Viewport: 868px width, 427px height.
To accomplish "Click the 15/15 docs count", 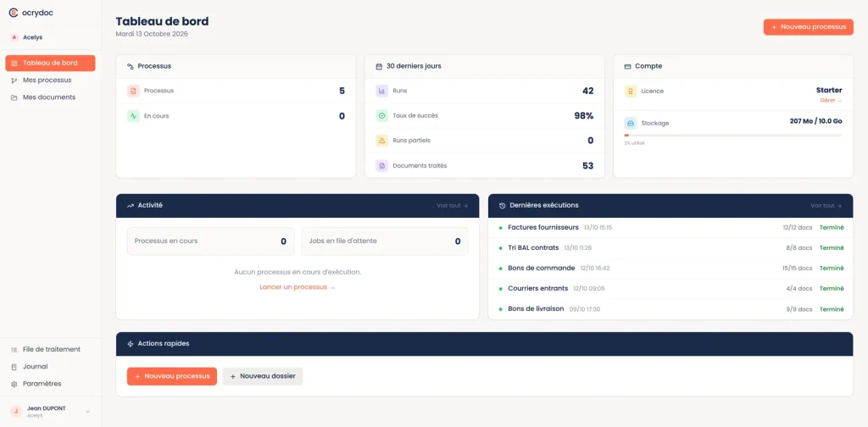I will pos(798,269).
